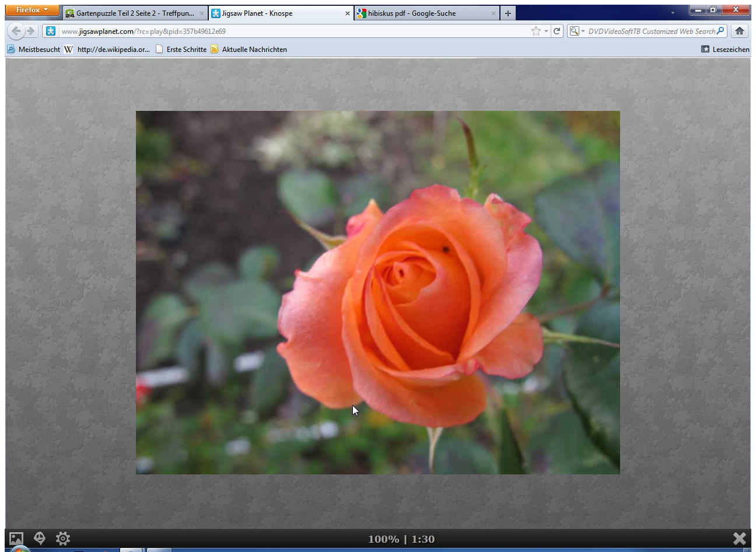
Task: Open the Firefox menu dropdown
Action: coord(32,10)
